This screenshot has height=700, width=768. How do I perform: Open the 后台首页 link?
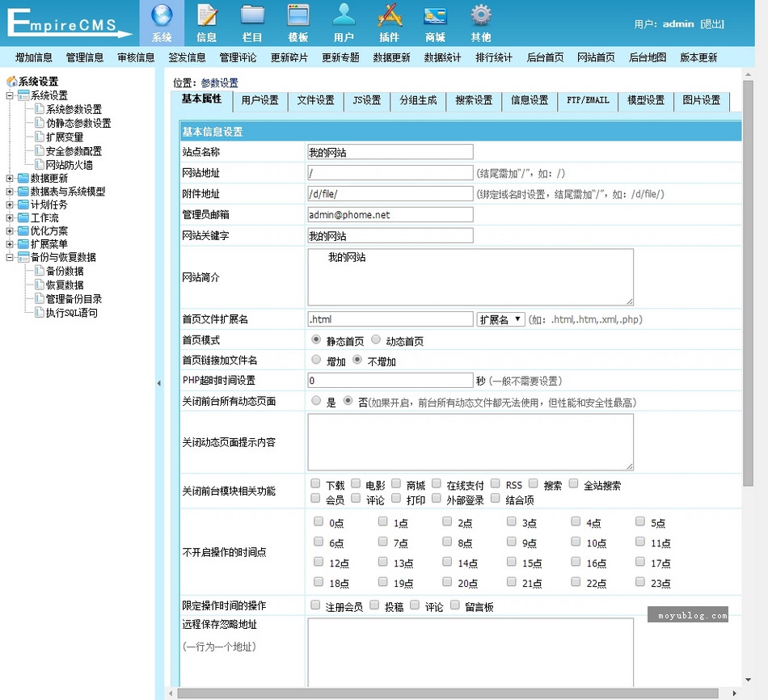pos(545,58)
